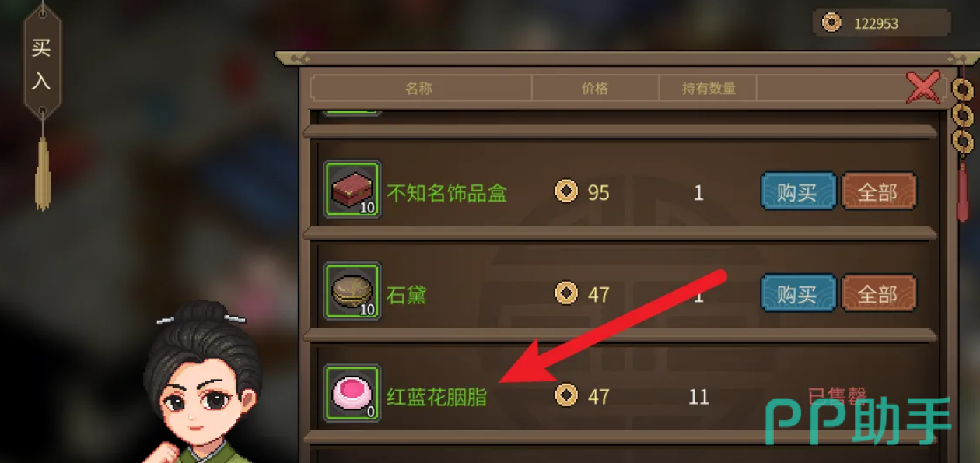Click the 价格 column header

pyautogui.click(x=595, y=88)
